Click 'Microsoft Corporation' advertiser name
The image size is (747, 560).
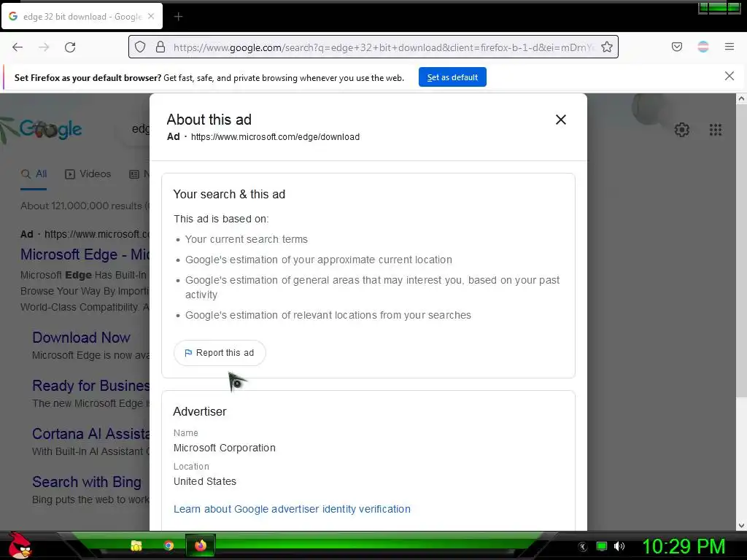(x=225, y=448)
